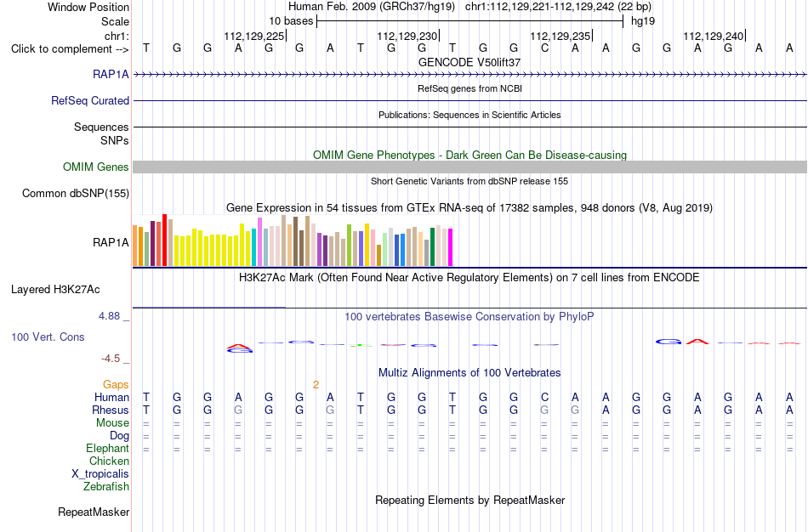This screenshot has width=808, height=532.
Task: Click the 112,129,240 ruler position
Action: [714, 36]
